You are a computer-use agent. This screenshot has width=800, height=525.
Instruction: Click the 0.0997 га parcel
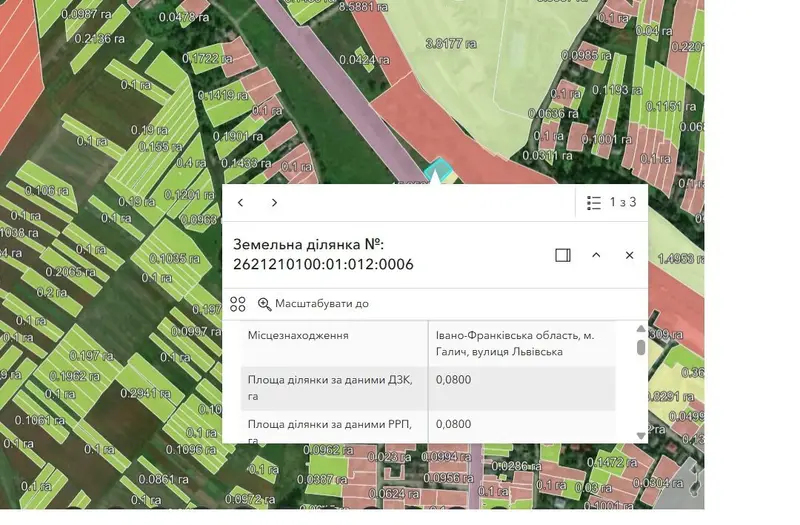coord(196,332)
